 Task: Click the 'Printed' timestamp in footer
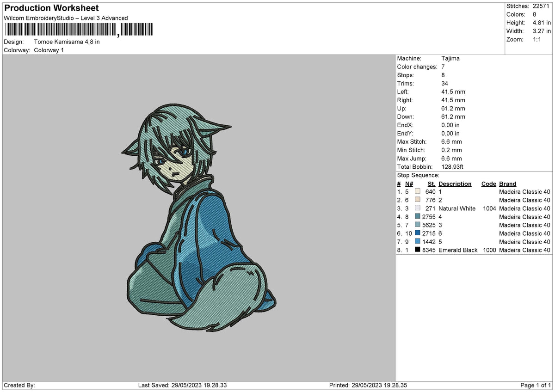(368, 385)
